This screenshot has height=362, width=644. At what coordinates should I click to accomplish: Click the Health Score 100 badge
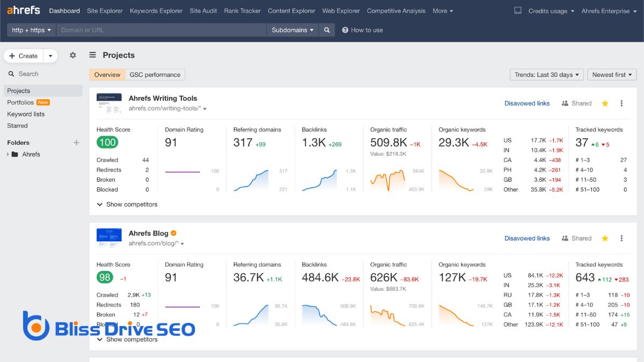(107, 142)
